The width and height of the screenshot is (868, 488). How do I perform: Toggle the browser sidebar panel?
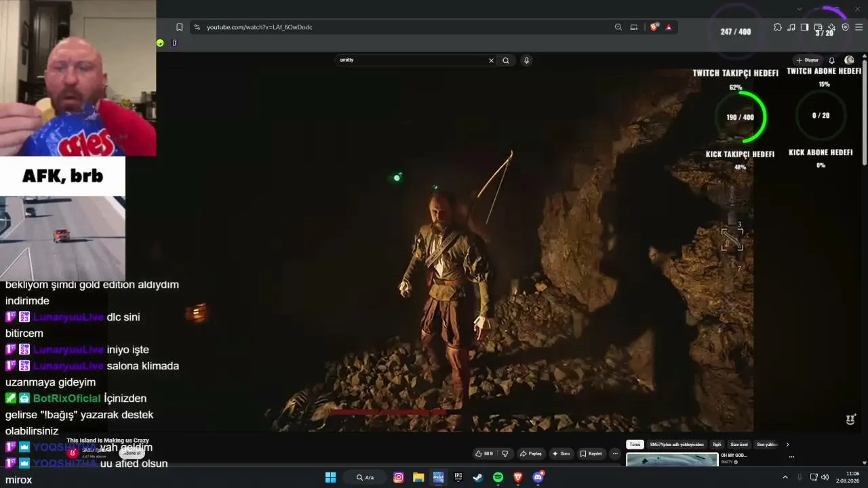tap(804, 27)
